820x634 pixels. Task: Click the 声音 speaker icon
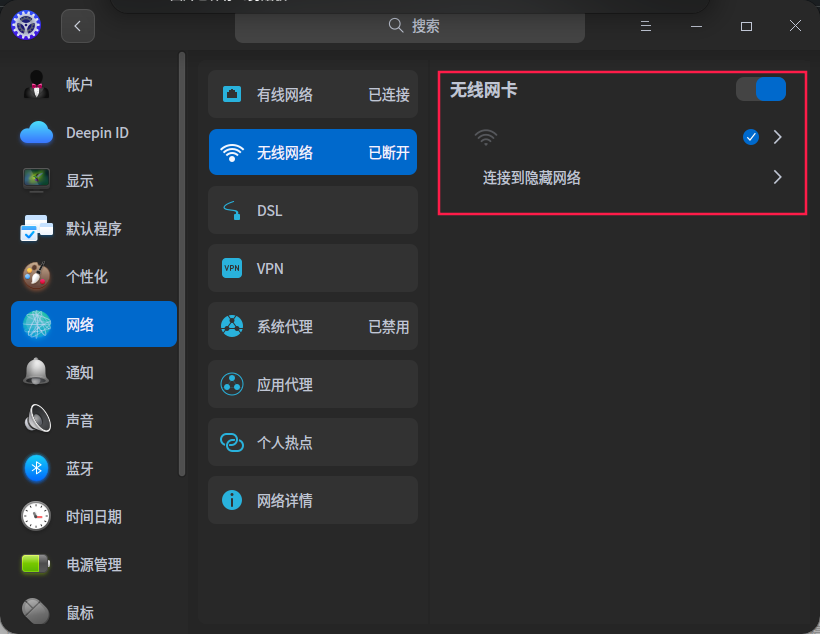[x=38, y=418]
